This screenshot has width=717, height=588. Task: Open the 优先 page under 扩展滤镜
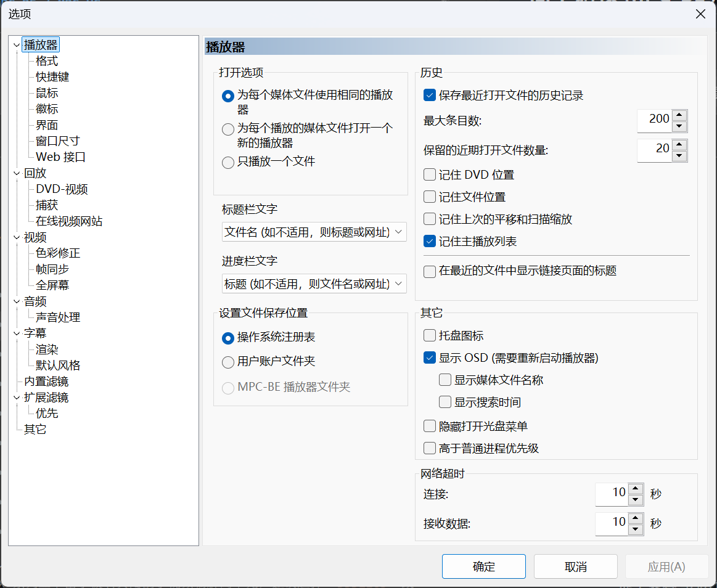47,413
